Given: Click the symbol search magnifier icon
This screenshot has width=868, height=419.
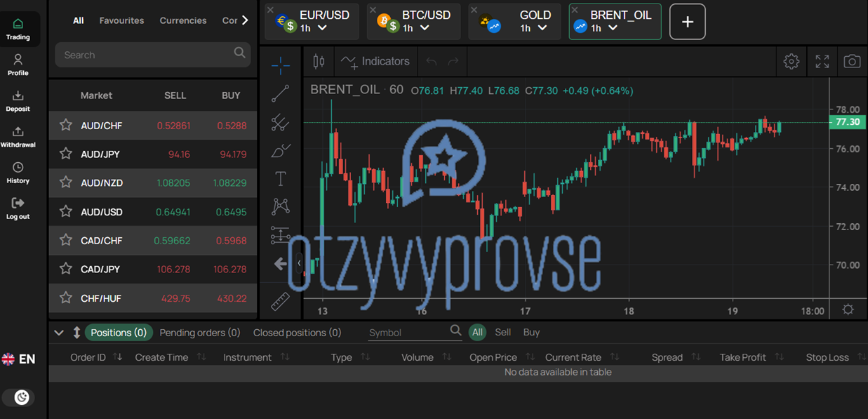Looking at the screenshot, I should click(x=455, y=330).
